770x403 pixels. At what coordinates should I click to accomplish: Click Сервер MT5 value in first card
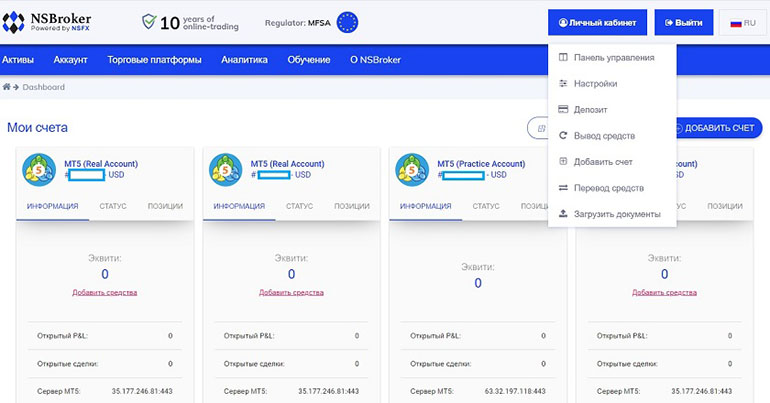click(x=142, y=391)
